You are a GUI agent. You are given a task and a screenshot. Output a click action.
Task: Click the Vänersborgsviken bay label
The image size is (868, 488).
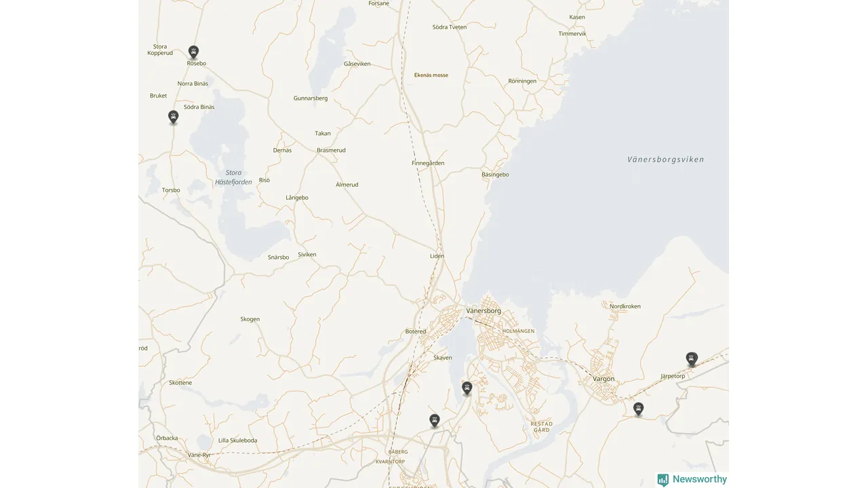[x=665, y=160]
